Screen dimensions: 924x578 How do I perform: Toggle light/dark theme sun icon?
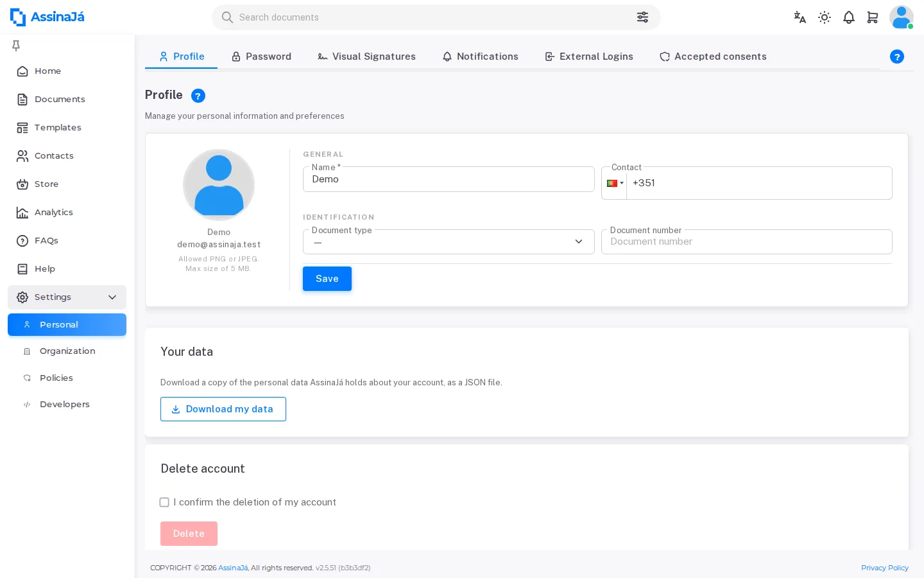825,17
